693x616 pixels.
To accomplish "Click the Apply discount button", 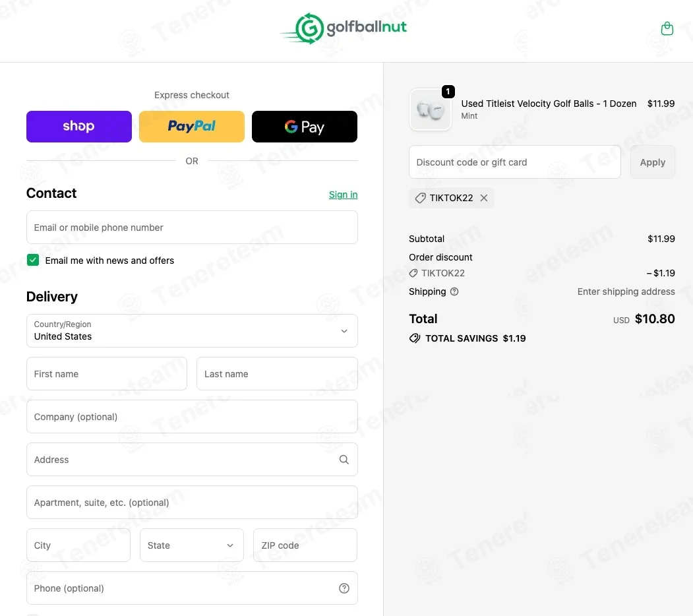I will point(652,162).
